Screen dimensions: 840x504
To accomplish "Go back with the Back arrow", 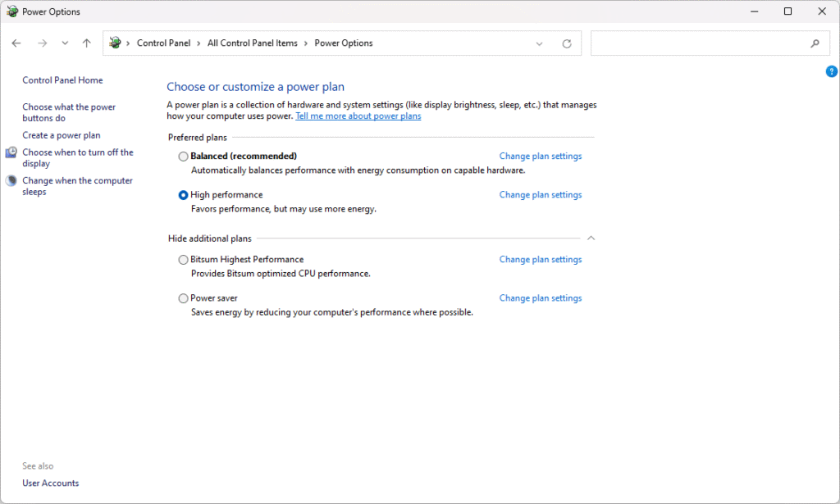I will pyautogui.click(x=16, y=43).
